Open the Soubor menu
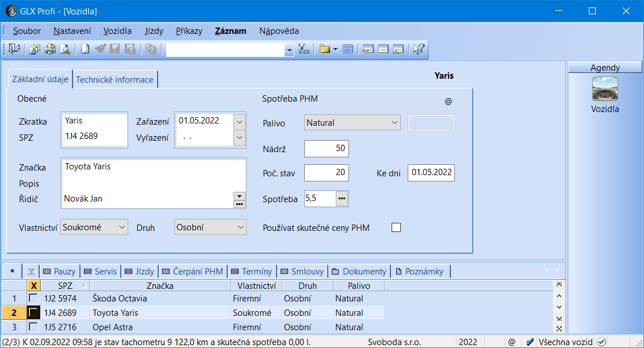This screenshot has height=348, width=644. pos(26,31)
